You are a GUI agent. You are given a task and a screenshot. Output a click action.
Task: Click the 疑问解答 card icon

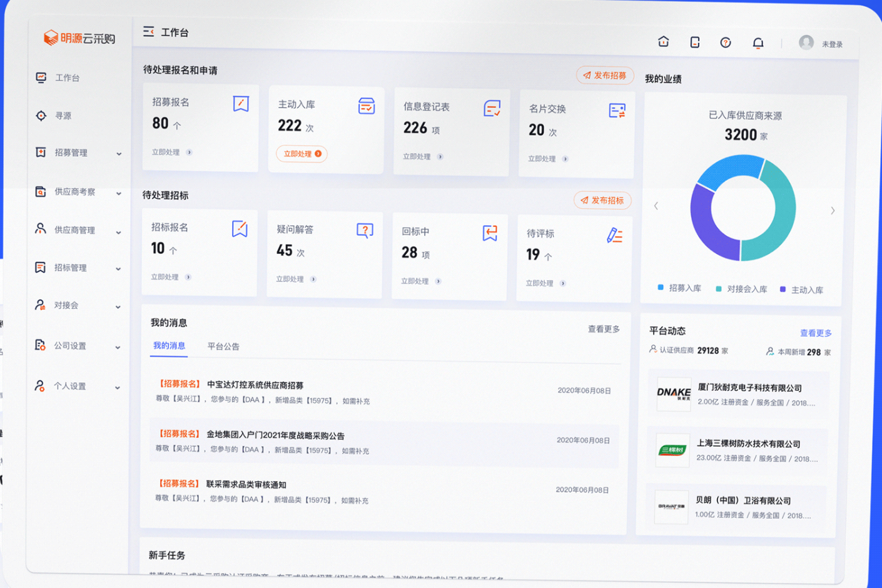click(x=365, y=231)
